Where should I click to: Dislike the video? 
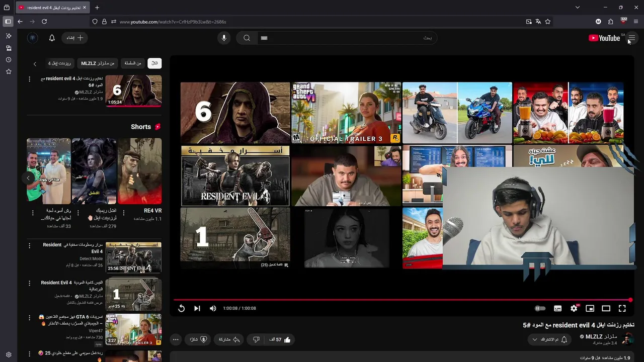pyautogui.click(x=256, y=339)
